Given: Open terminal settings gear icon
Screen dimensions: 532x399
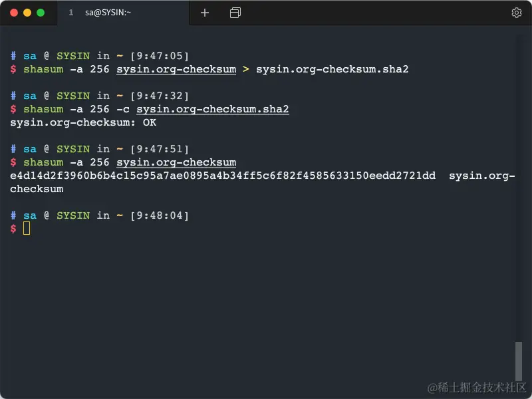Looking at the screenshot, I should click(517, 13).
